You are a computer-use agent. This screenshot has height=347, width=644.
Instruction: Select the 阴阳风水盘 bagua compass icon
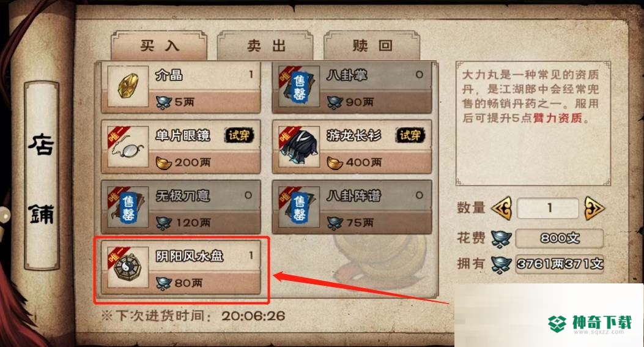pos(128,267)
